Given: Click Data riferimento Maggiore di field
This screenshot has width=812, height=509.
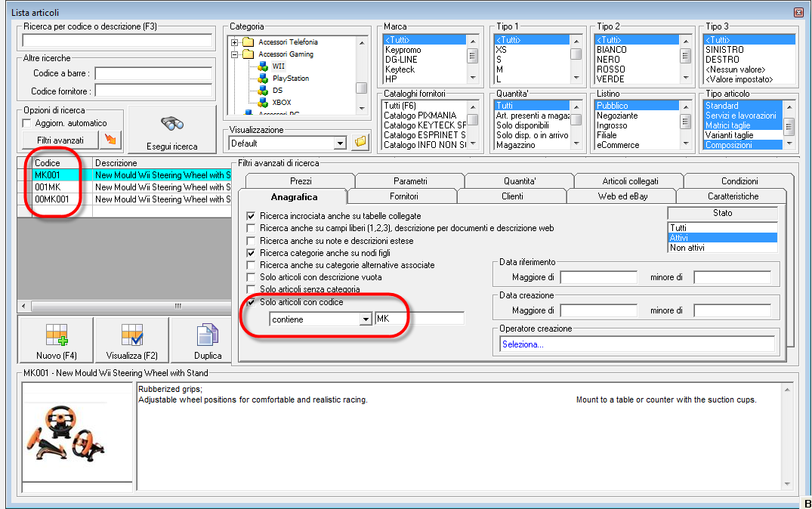Looking at the screenshot, I should point(599,278).
